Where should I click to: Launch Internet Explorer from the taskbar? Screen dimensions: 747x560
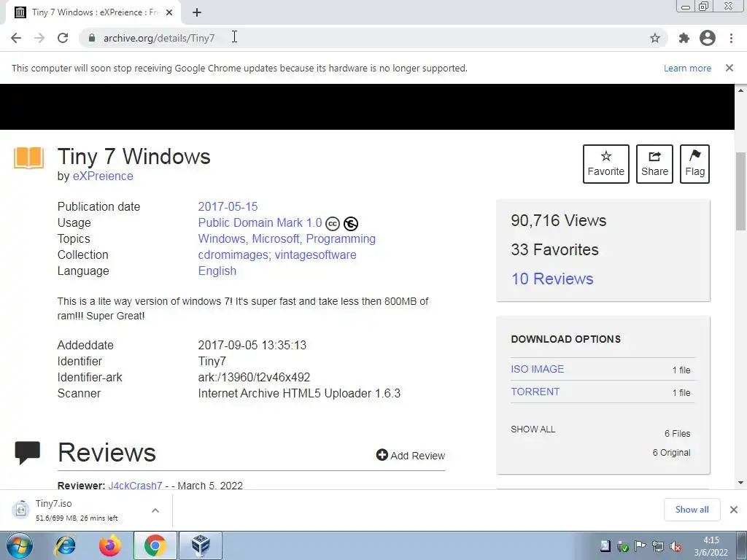point(65,545)
